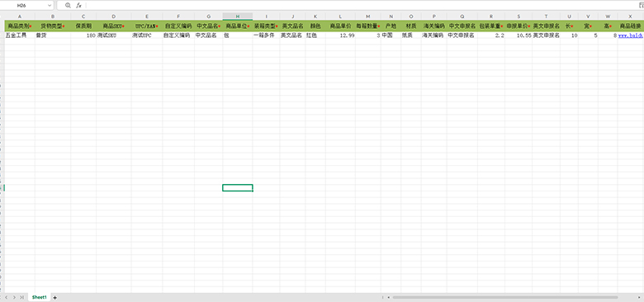Select column H header
This screenshot has width=644, height=302.
point(238,17)
